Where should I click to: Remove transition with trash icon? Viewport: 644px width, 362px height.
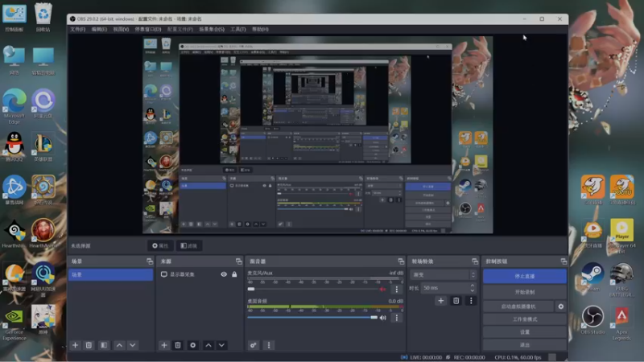coord(456,301)
